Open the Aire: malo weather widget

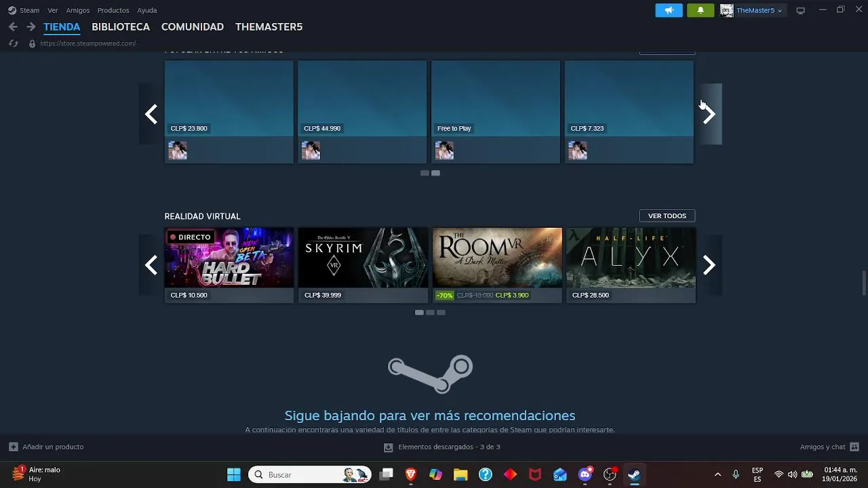[x=37, y=474]
